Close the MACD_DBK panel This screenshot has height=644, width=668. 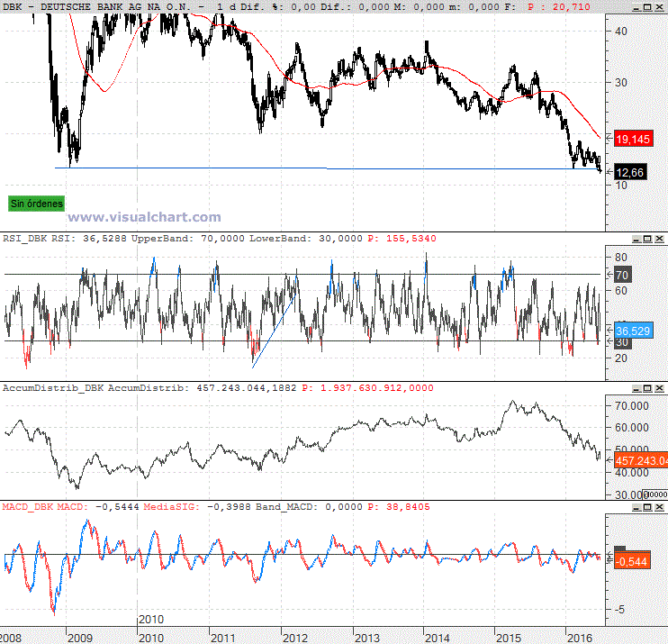tap(659, 507)
